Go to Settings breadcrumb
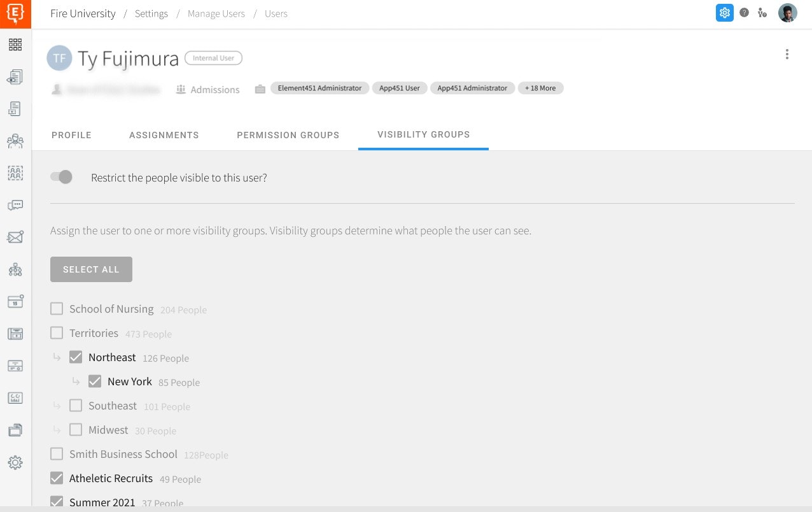Image resolution: width=812 pixels, height=512 pixels. click(x=151, y=13)
